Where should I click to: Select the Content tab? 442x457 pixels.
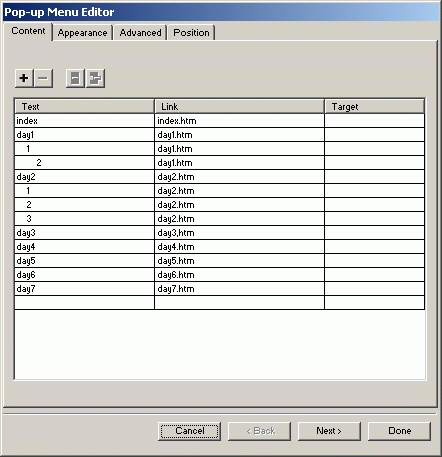coord(28,31)
